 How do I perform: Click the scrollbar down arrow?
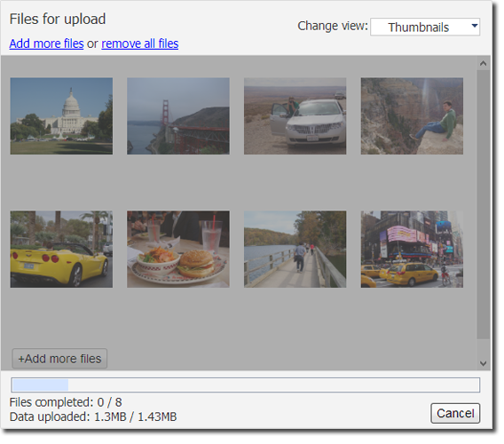click(x=483, y=363)
